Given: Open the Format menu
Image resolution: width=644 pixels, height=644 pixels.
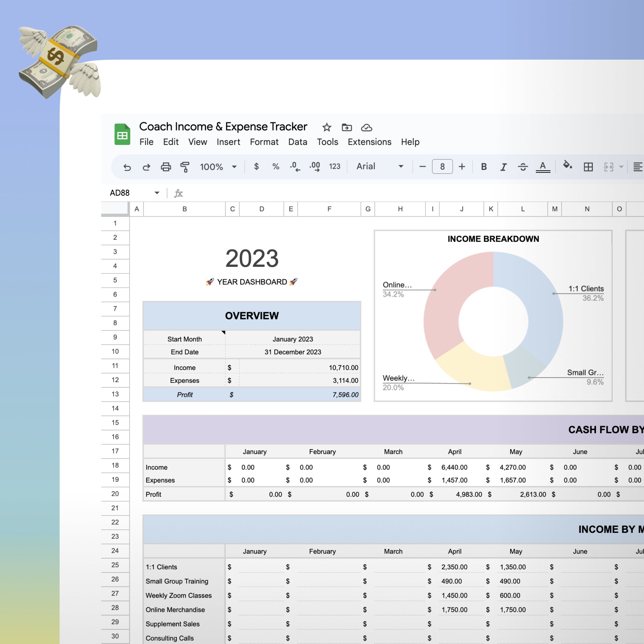Looking at the screenshot, I should pyautogui.click(x=264, y=142).
